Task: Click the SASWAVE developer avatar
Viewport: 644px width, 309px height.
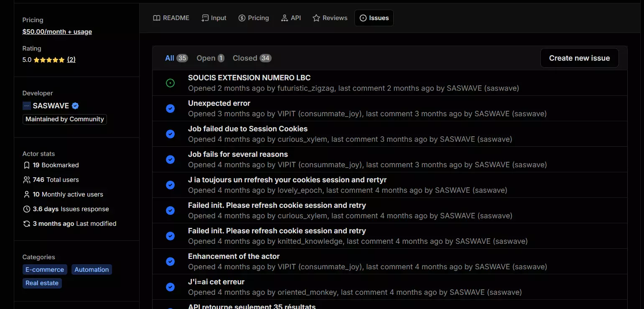Action: [x=27, y=106]
